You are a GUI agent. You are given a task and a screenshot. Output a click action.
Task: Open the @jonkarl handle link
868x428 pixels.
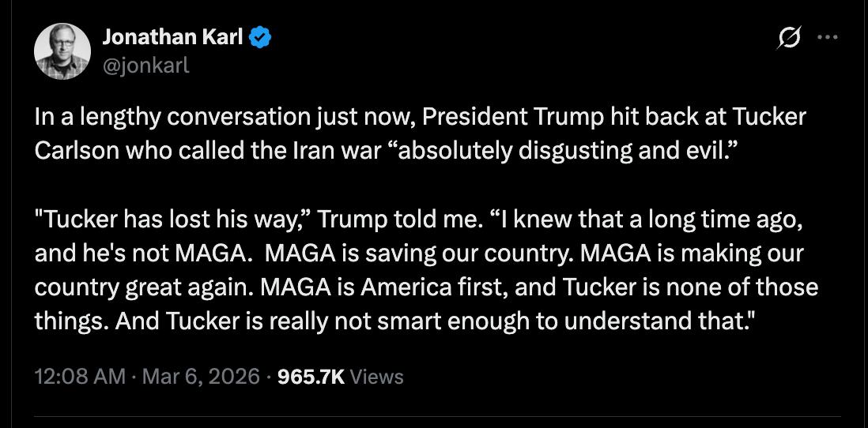tap(146, 65)
